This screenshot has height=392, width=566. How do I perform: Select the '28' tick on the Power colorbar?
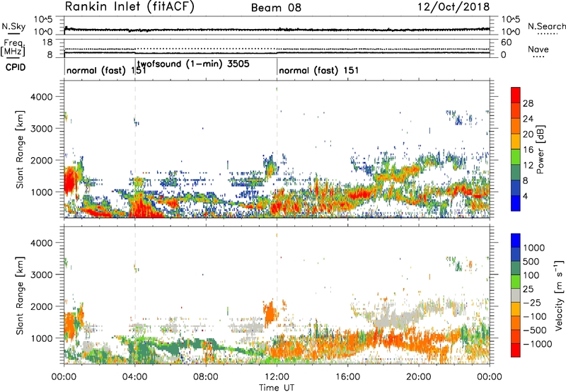528,103
